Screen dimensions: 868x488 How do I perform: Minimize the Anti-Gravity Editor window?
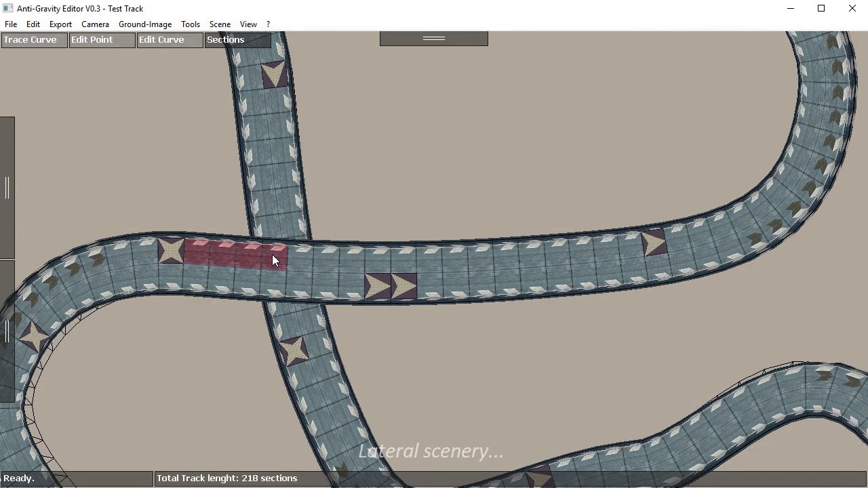pyautogui.click(x=790, y=9)
